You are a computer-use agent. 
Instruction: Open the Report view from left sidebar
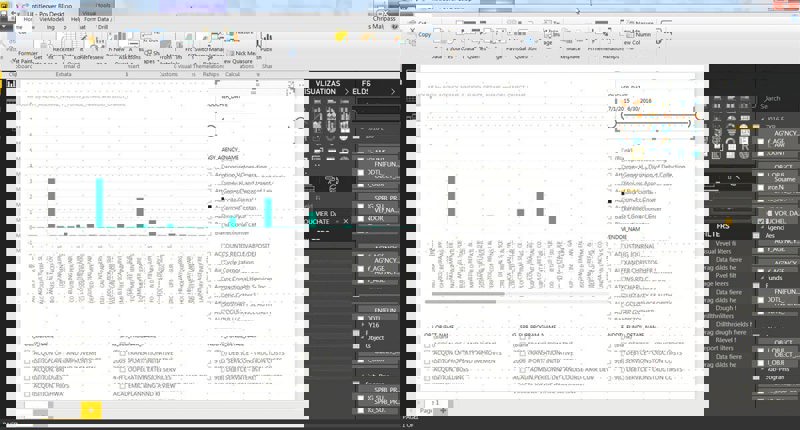(x=10, y=85)
